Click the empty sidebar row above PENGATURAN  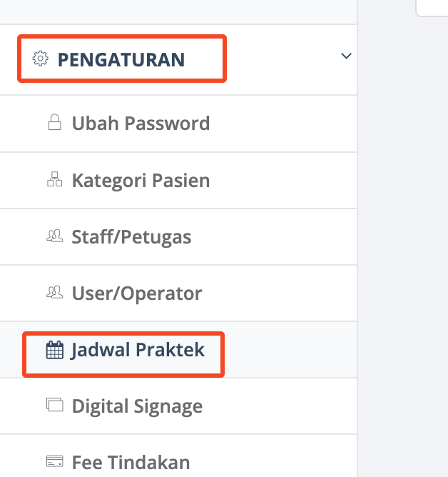178,11
